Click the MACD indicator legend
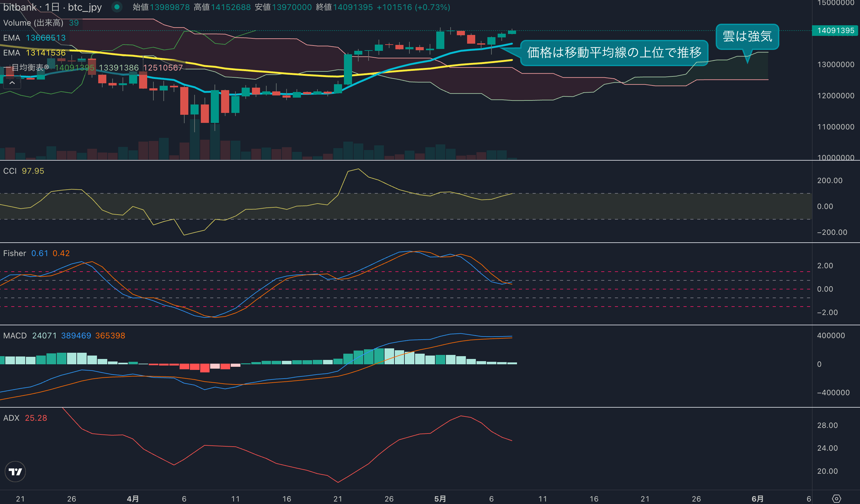Image resolution: width=860 pixels, height=504 pixels. [x=15, y=336]
